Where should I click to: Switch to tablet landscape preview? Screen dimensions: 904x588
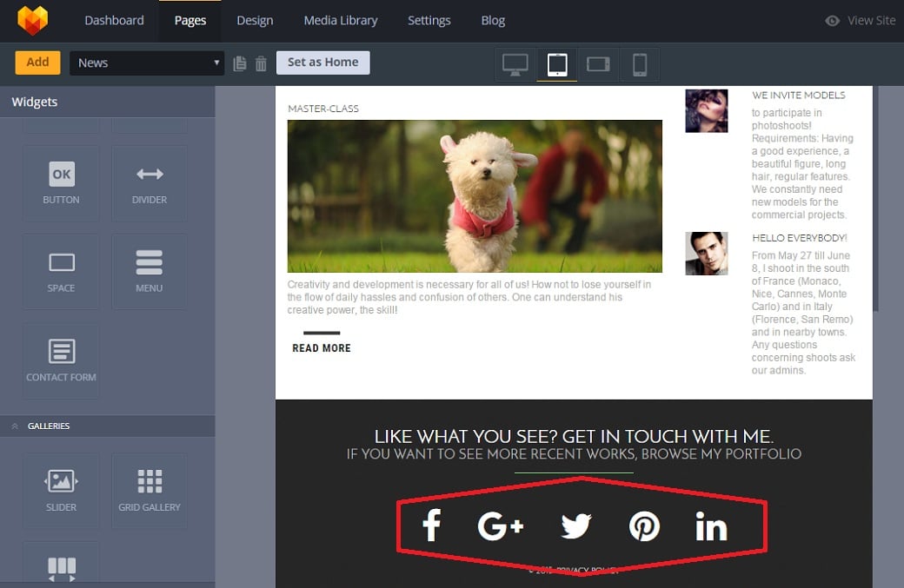pyautogui.click(x=598, y=64)
